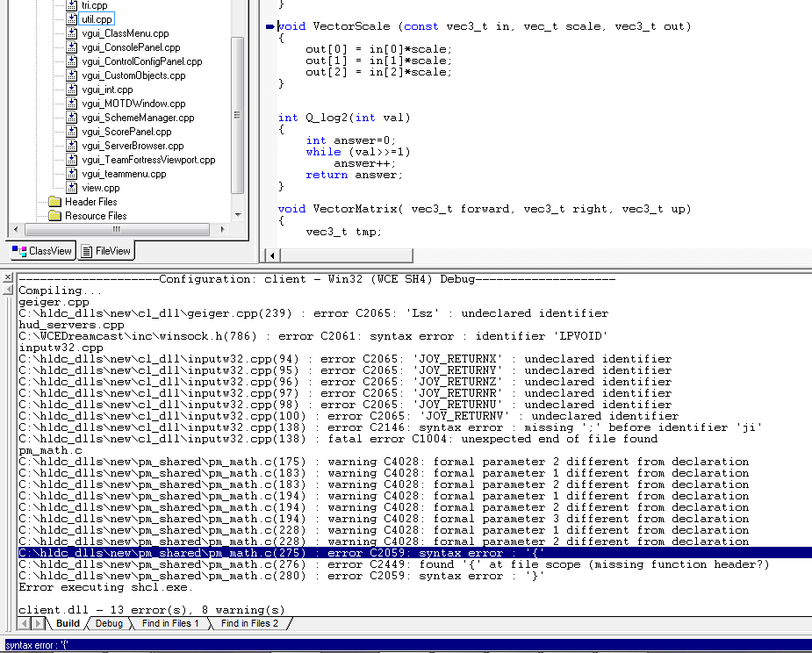
Task: Click the winsock.h(786) LPVOID error line
Action: point(313,336)
